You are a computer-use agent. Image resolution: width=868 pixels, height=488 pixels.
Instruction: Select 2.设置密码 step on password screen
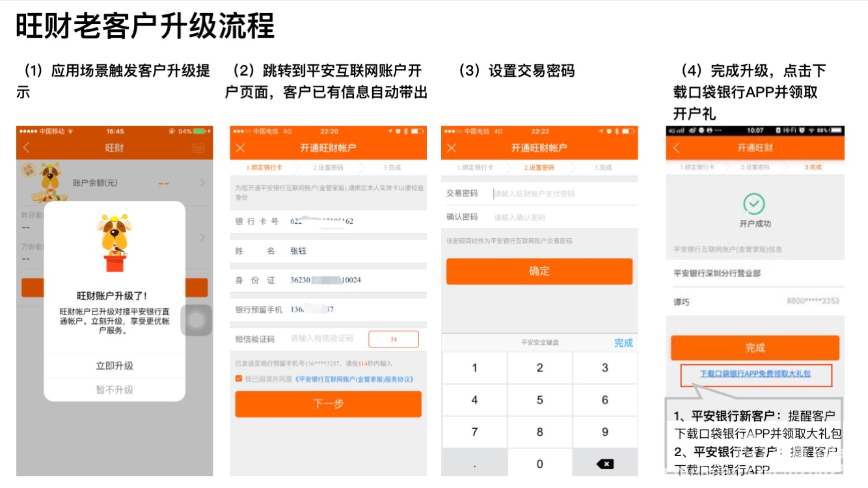coord(539,168)
